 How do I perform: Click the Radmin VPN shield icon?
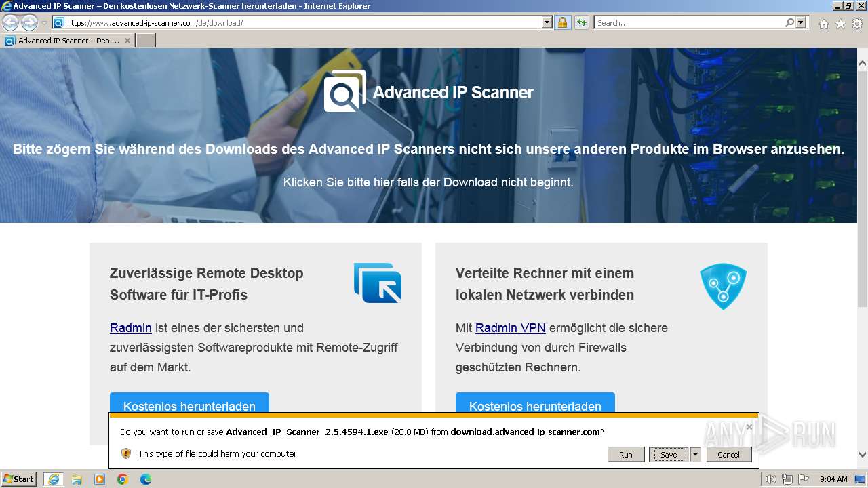723,287
